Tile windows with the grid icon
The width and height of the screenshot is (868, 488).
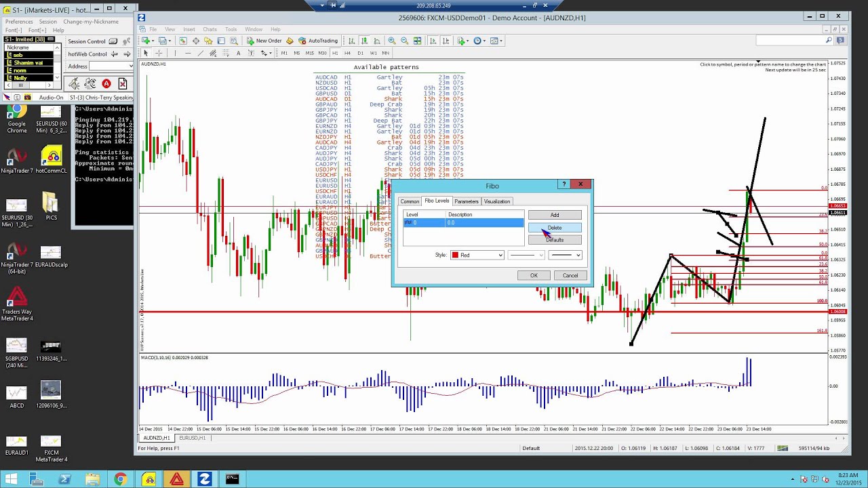tap(417, 41)
